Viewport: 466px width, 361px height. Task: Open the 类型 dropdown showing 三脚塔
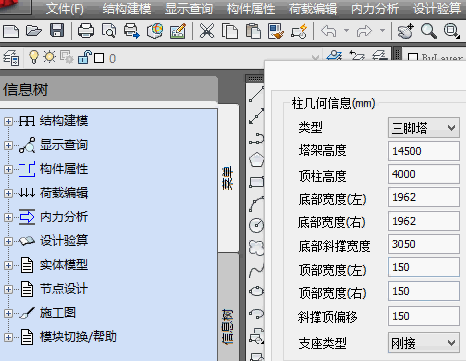tap(424, 127)
